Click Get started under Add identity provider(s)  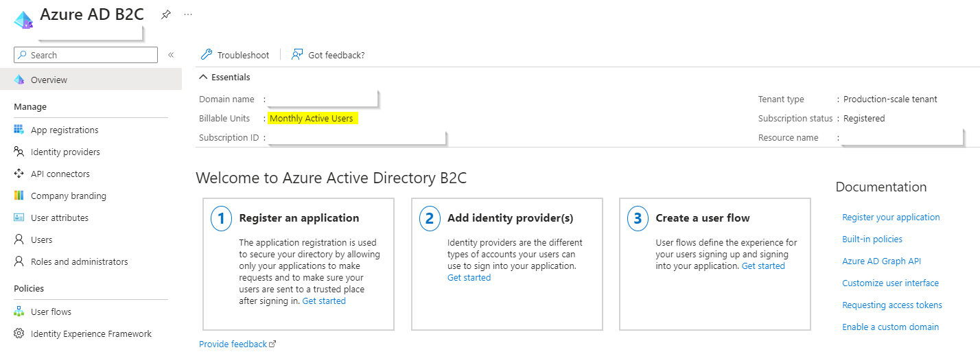coord(469,277)
